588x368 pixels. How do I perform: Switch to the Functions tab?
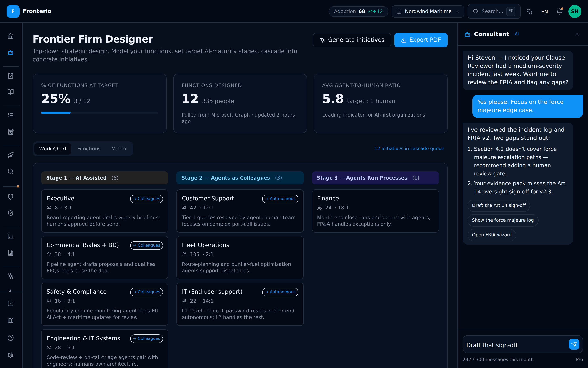(89, 149)
